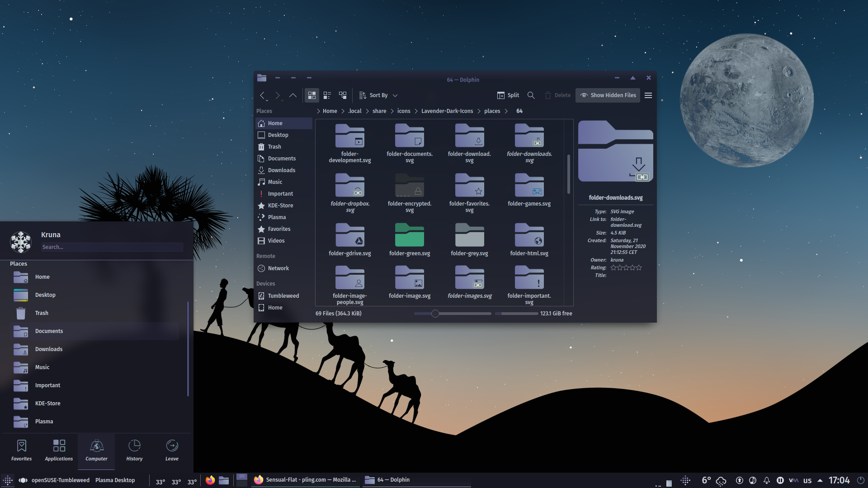Image resolution: width=868 pixels, height=488 pixels.
Task: Click icons in the breadcrumb path
Action: [x=404, y=111]
